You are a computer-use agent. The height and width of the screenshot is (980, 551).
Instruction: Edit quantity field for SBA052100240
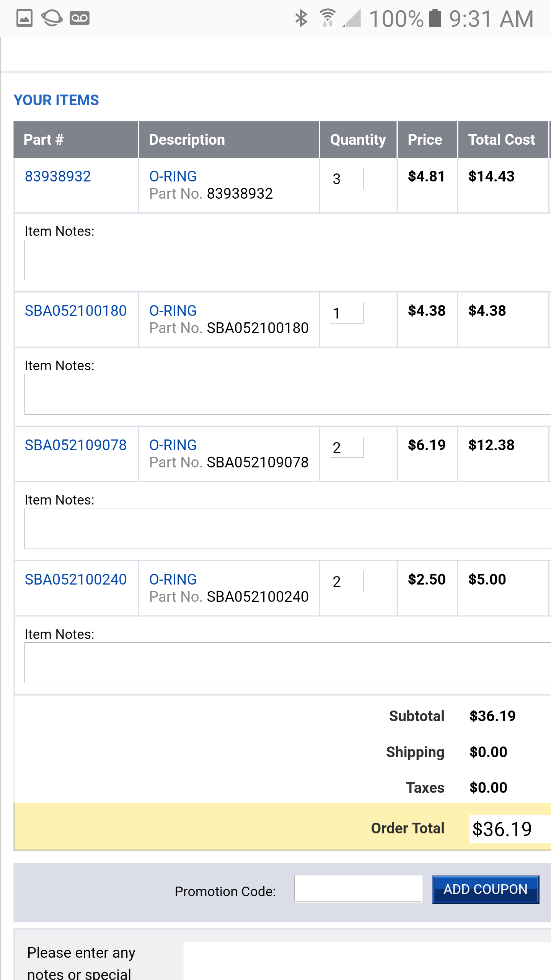pos(347,581)
